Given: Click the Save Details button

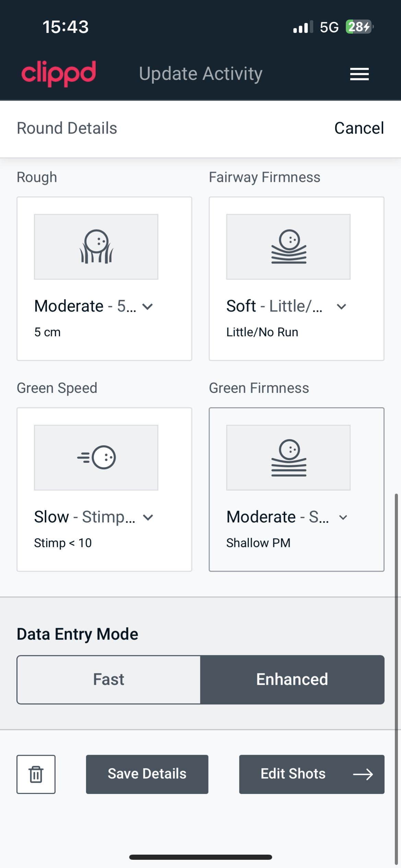Looking at the screenshot, I should [x=147, y=774].
